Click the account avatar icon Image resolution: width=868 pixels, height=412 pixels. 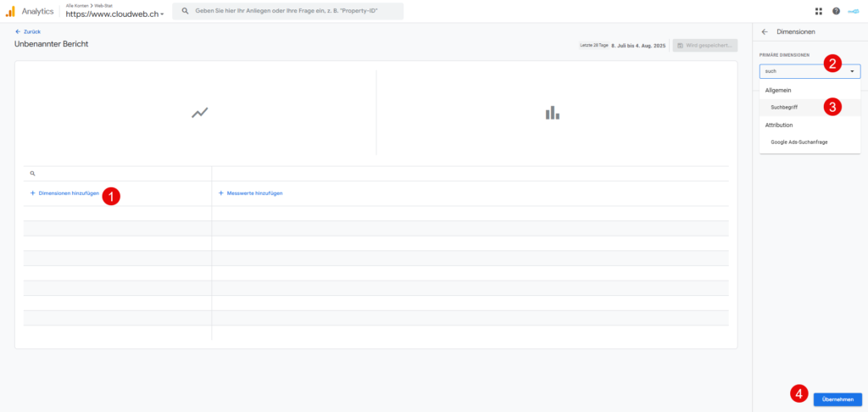[853, 11]
